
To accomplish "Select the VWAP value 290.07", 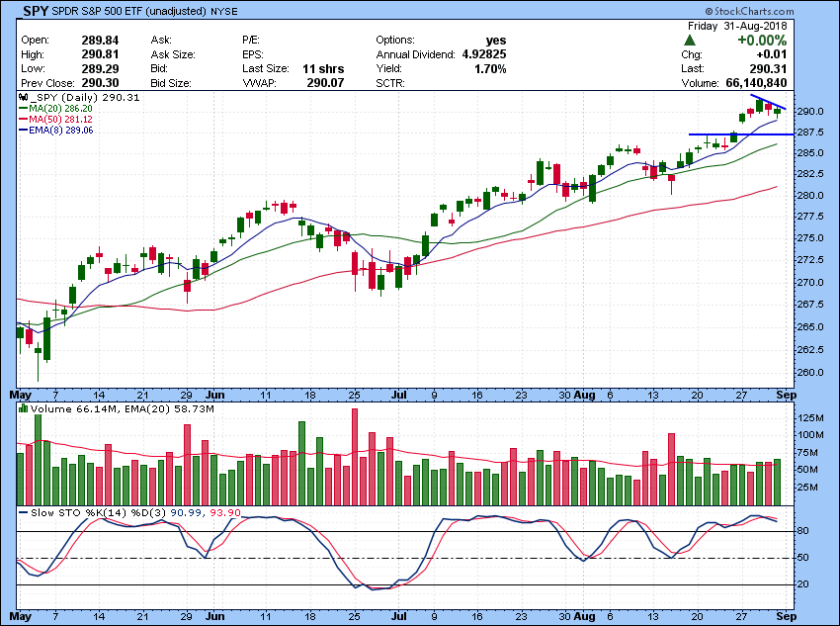I will pyautogui.click(x=325, y=83).
